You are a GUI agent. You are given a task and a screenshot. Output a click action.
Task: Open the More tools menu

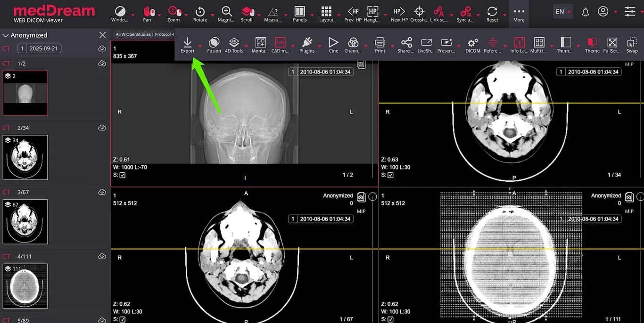(x=519, y=14)
